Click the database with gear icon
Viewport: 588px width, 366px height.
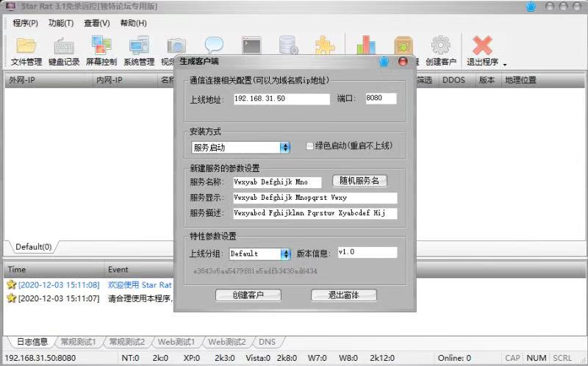point(288,45)
